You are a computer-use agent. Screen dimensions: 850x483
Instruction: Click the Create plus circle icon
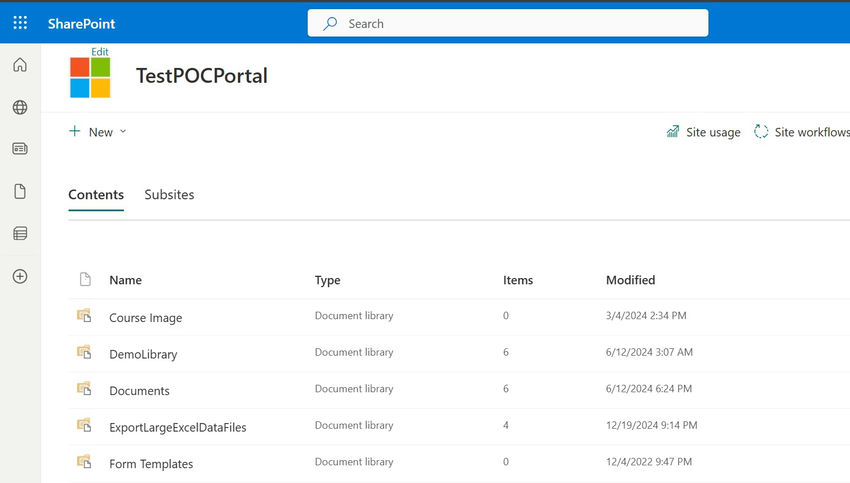(20, 276)
